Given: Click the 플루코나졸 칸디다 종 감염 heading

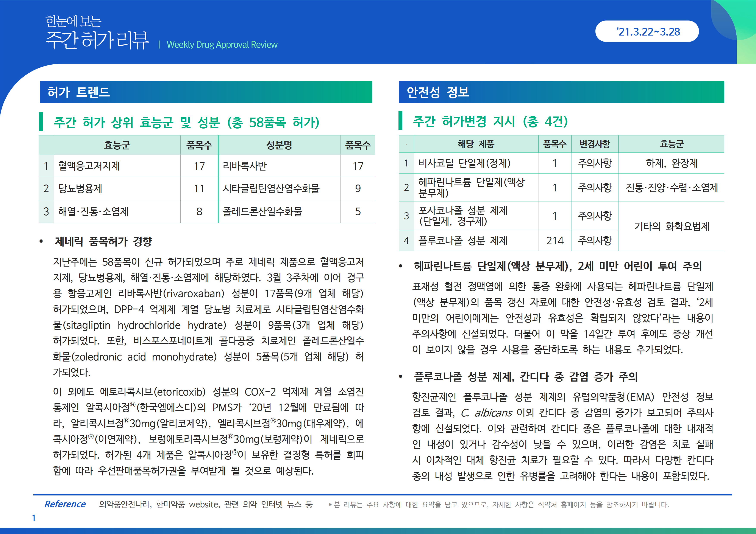Looking at the screenshot, I should pyautogui.click(x=525, y=376).
